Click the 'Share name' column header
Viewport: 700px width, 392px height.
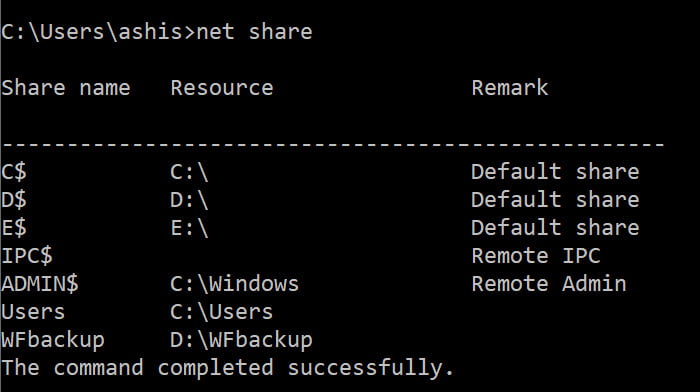click(x=66, y=88)
